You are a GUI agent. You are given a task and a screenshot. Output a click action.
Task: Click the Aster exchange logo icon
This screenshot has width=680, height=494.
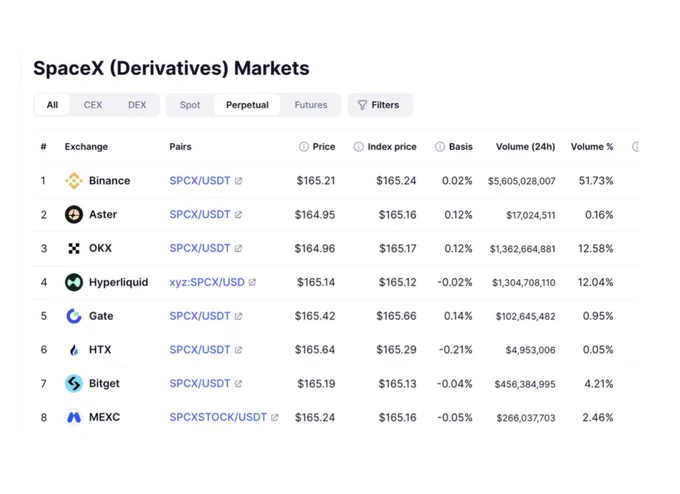point(74,215)
